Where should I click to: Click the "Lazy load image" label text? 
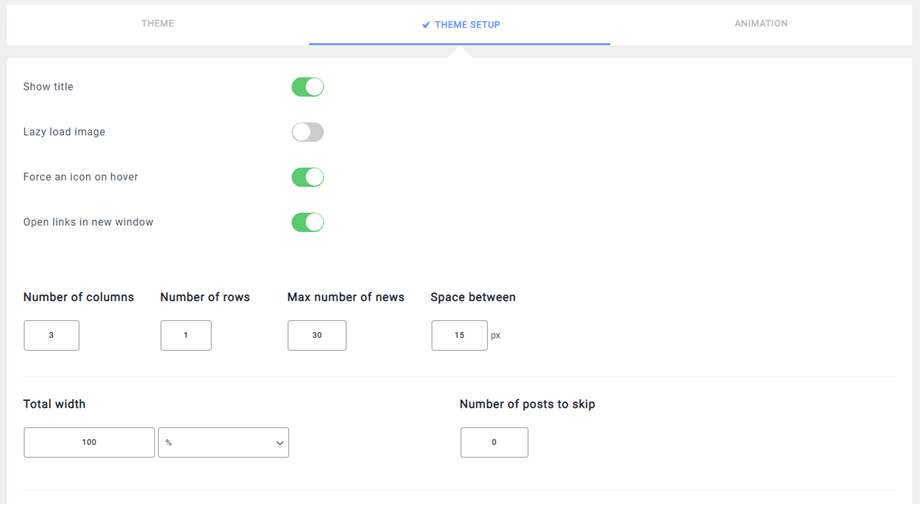tap(64, 132)
